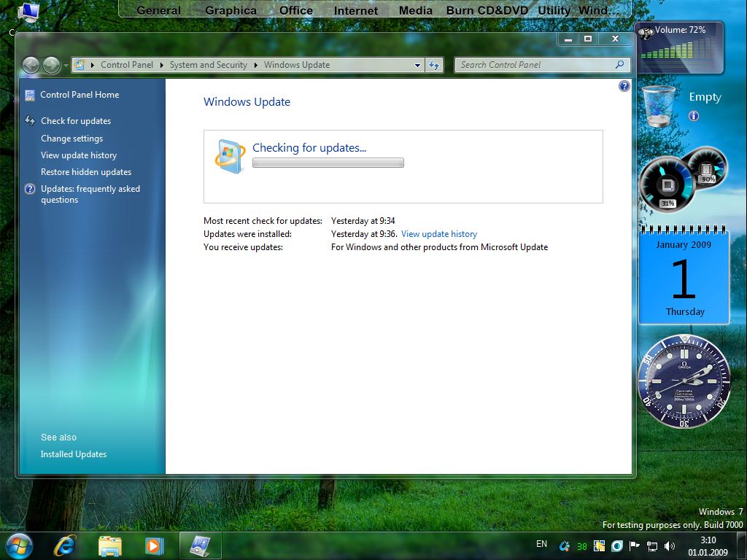Click the memory gauge showing 90%

pos(707,167)
